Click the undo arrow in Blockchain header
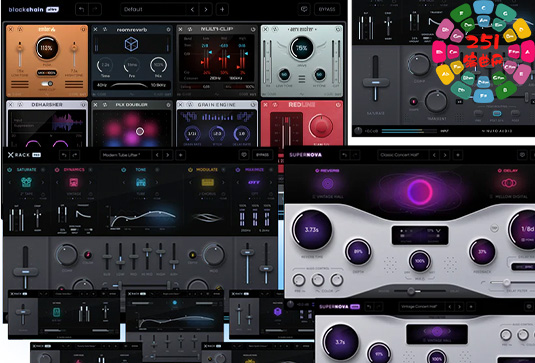This screenshot has width=535, height=363. click(x=82, y=9)
